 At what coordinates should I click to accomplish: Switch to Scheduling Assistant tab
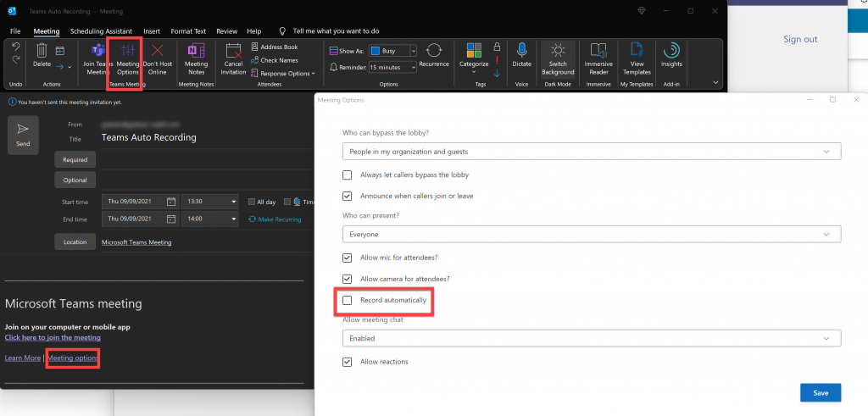102,31
